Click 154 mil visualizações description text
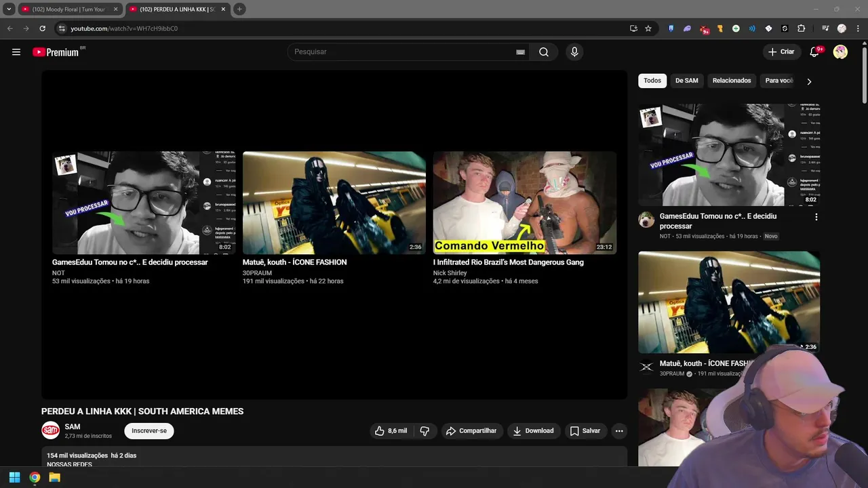This screenshot has height=488, width=868. tap(77, 455)
